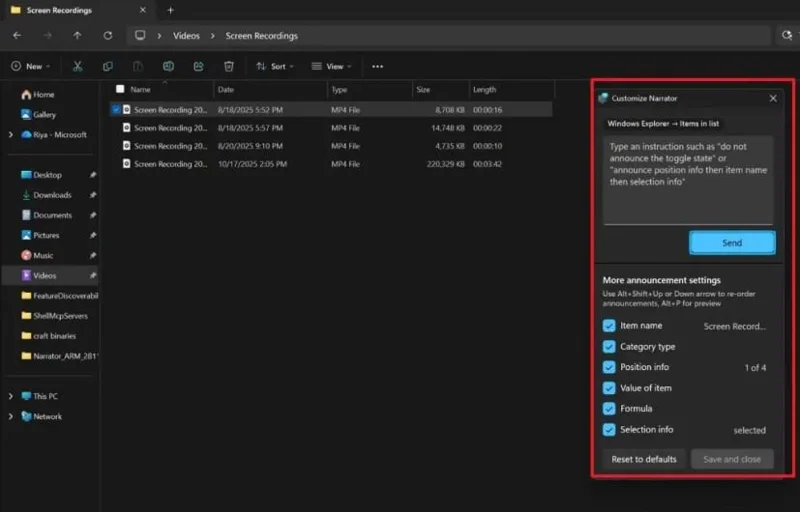Switch to the Screen Recordings window tab

[x=79, y=10]
